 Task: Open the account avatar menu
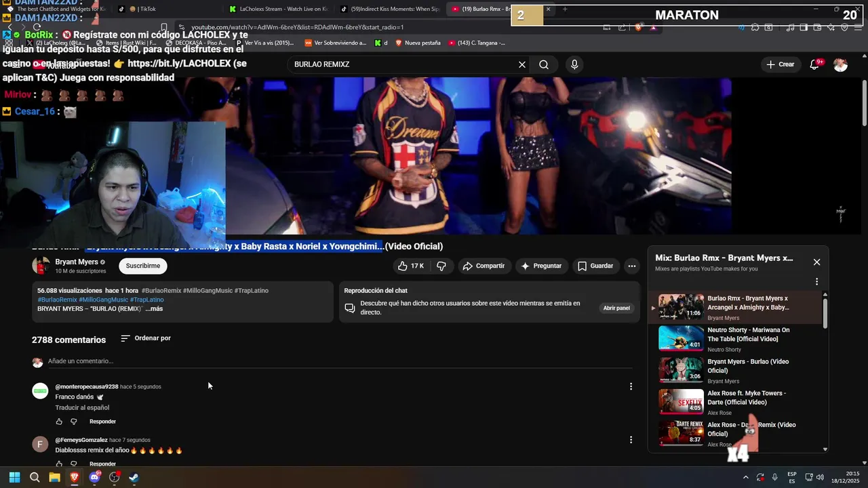(x=840, y=64)
